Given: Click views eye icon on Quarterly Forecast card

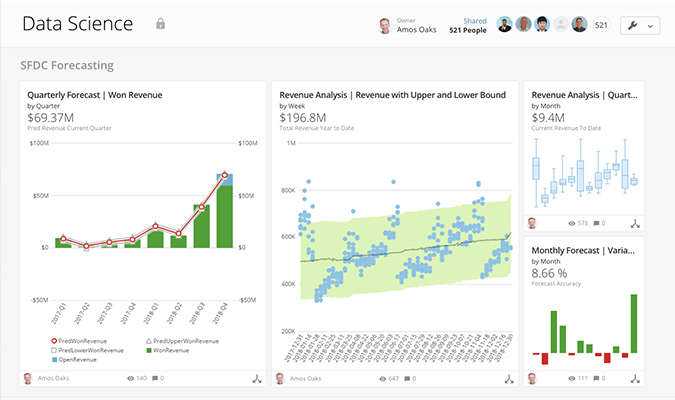Looking at the screenshot, I should point(131,379).
